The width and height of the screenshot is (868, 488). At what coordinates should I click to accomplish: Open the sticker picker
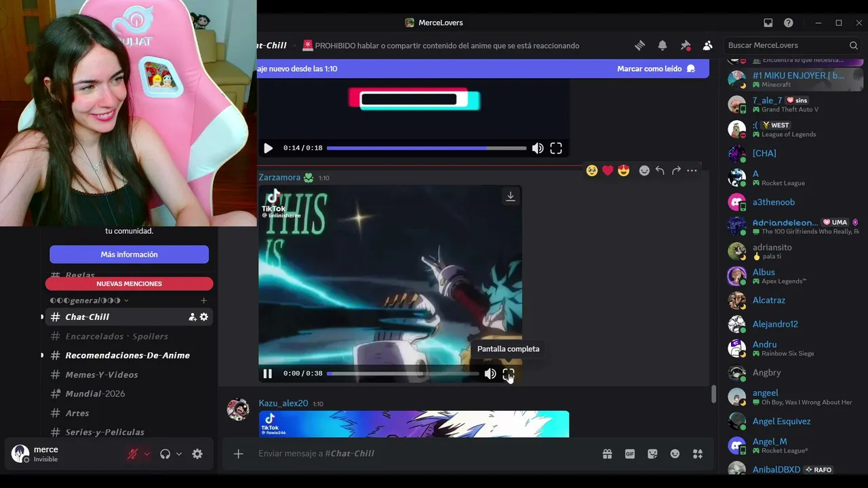click(x=652, y=453)
